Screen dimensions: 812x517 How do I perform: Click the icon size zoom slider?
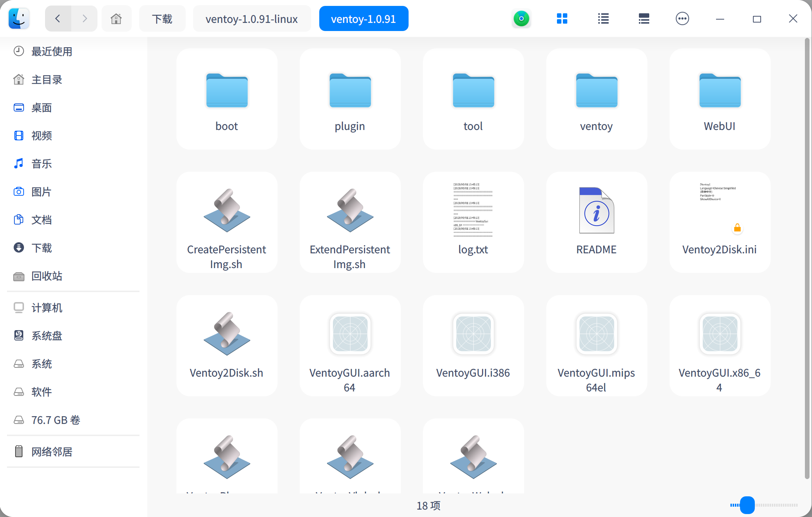pos(747,505)
